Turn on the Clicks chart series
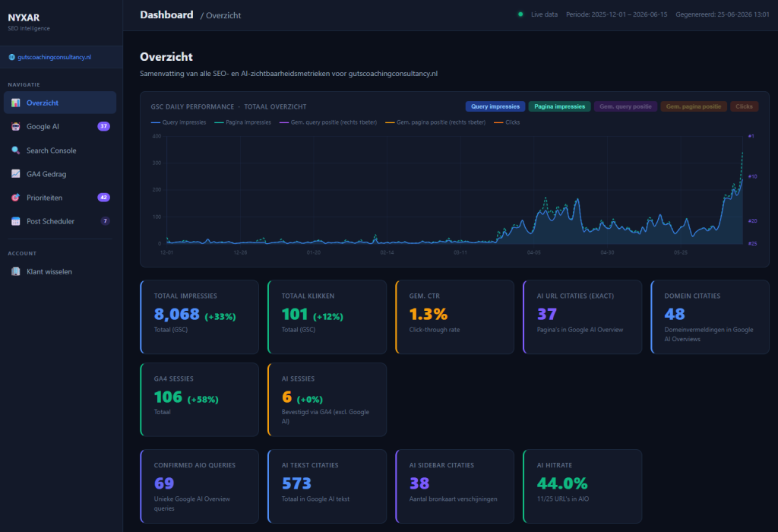Image resolution: width=778 pixels, height=532 pixels. tap(744, 106)
